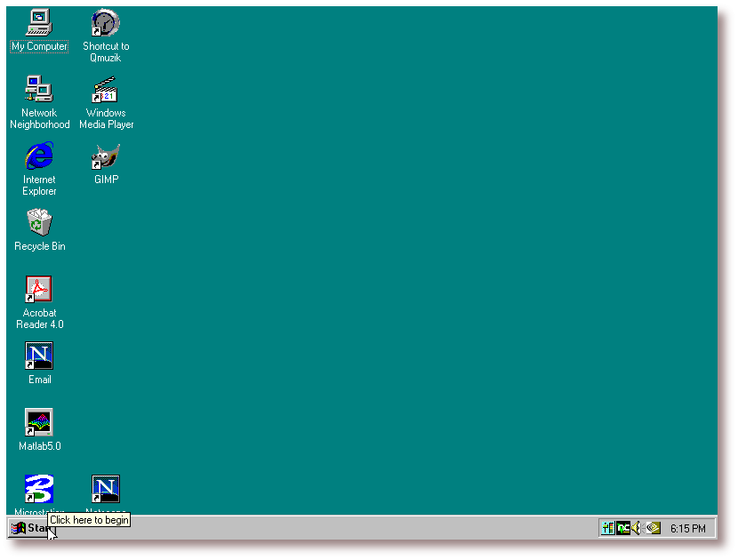Select the Email Netscape shortcut icon
738x560 pixels.
click(x=39, y=356)
